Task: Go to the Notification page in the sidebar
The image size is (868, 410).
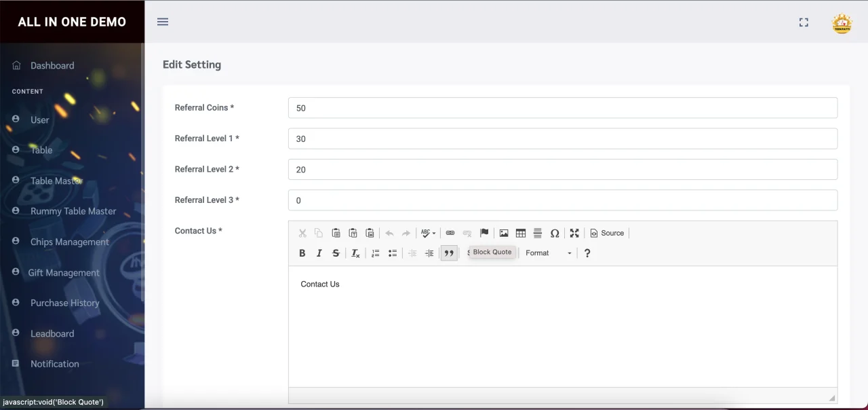Action: tap(54, 364)
